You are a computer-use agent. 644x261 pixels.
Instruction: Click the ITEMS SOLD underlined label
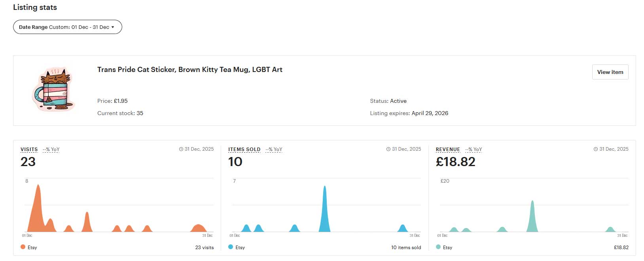244,149
